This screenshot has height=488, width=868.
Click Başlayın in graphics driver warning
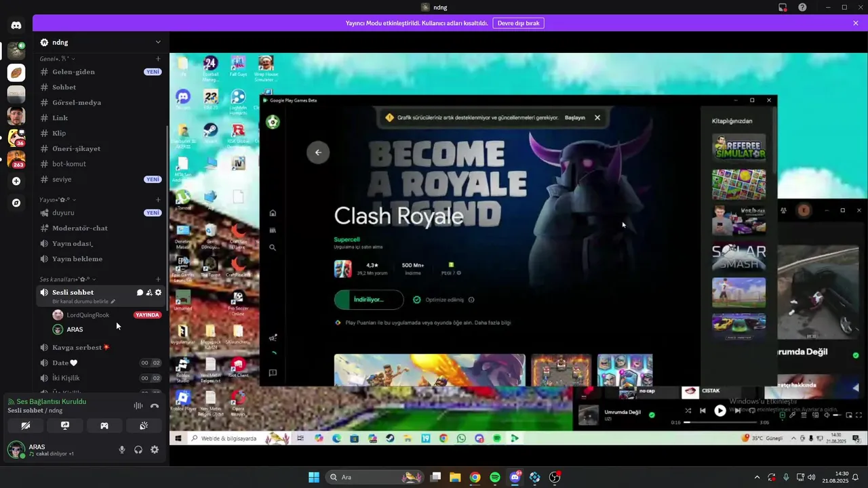[575, 118]
